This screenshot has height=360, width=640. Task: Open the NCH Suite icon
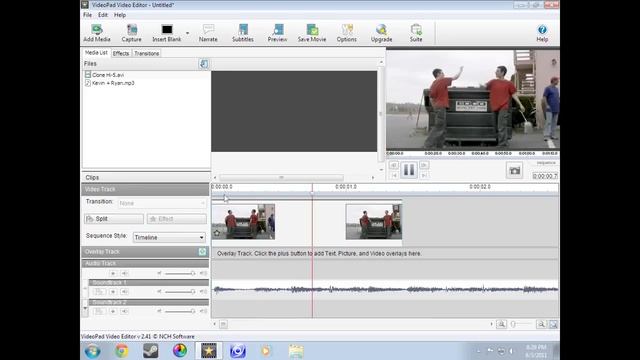tap(416, 33)
